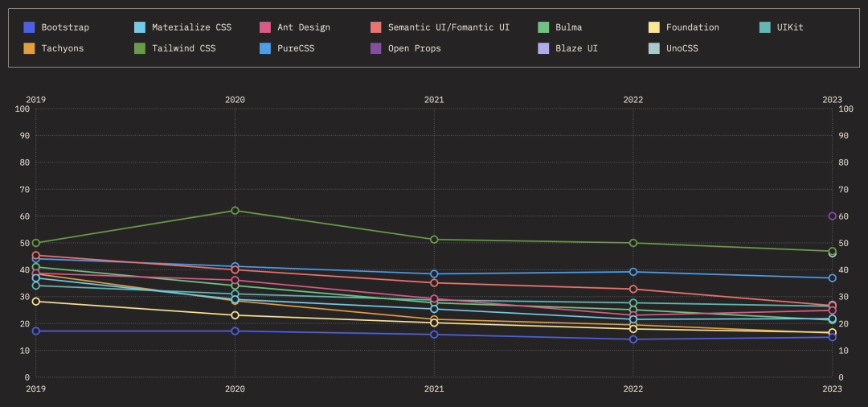Toggle the Foundation series label in legend
868x407 pixels.
pos(692,27)
